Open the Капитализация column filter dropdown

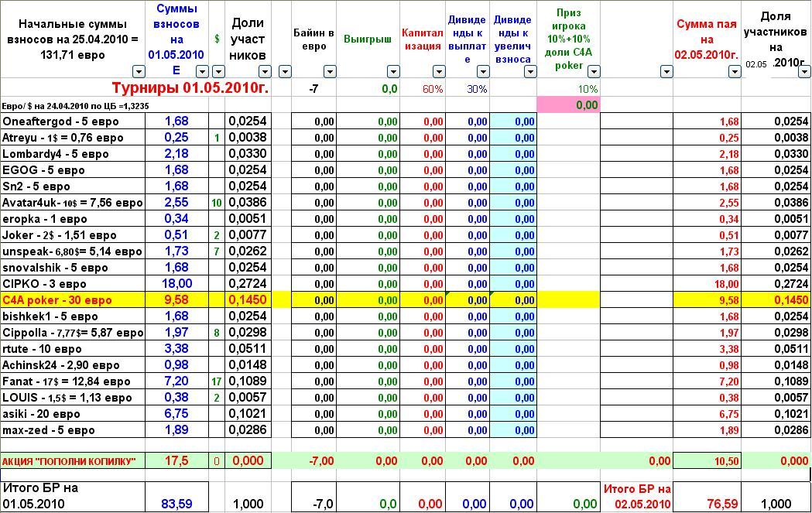[439, 72]
